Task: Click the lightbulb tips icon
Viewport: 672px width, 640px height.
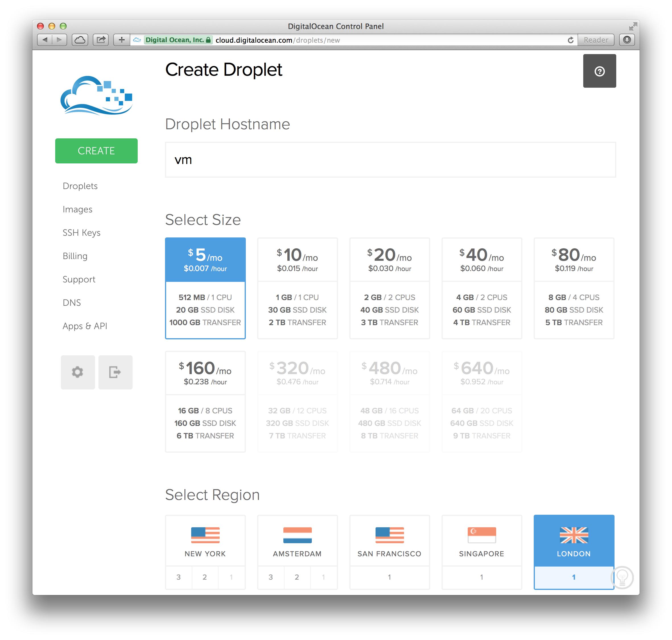Action: click(622, 577)
